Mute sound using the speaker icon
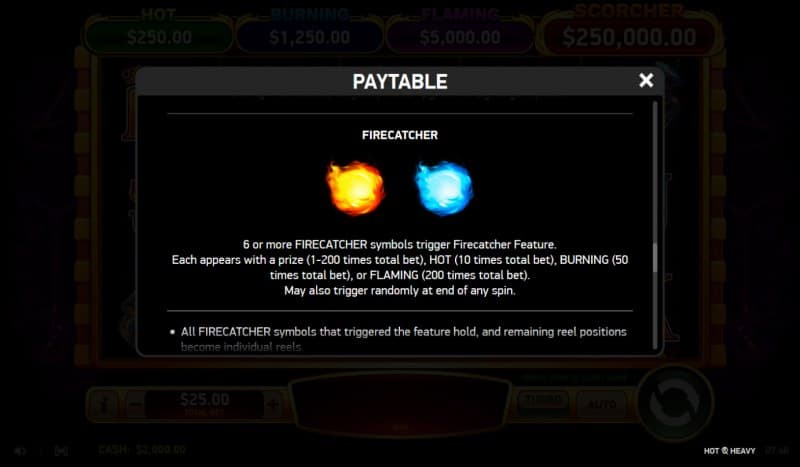 (x=20, y=451)
